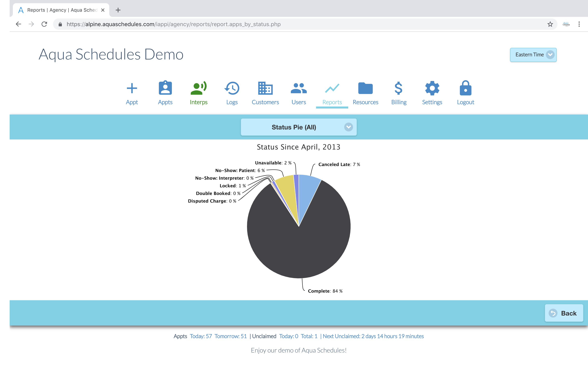Click the Aqua Schedules Demo heading
This screenshot has height=373, width=588.
click(111, 54)
